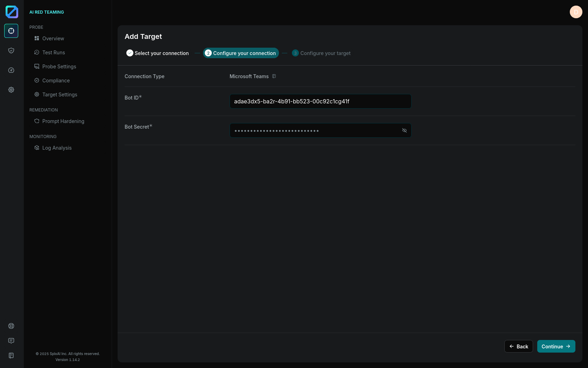The height and width of the screenshot is (368, 588).
Task: Open the feedback chat icon
Action: point(11,341)
